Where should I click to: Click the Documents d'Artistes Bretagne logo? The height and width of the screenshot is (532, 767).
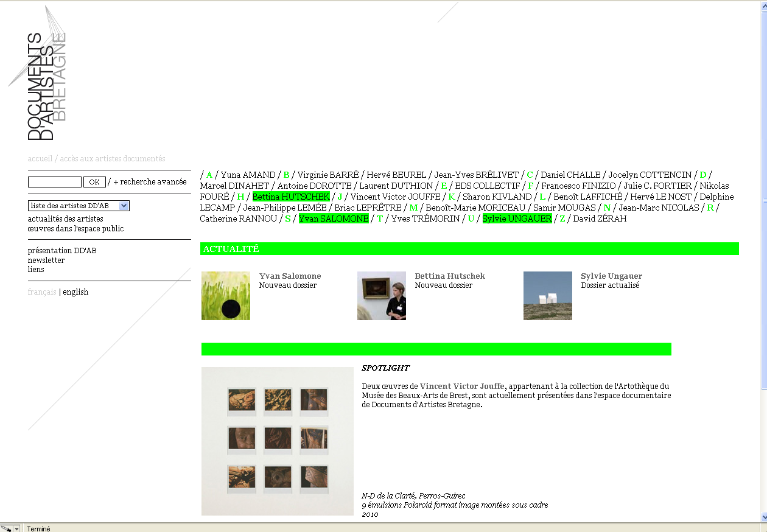click(38, 74)
